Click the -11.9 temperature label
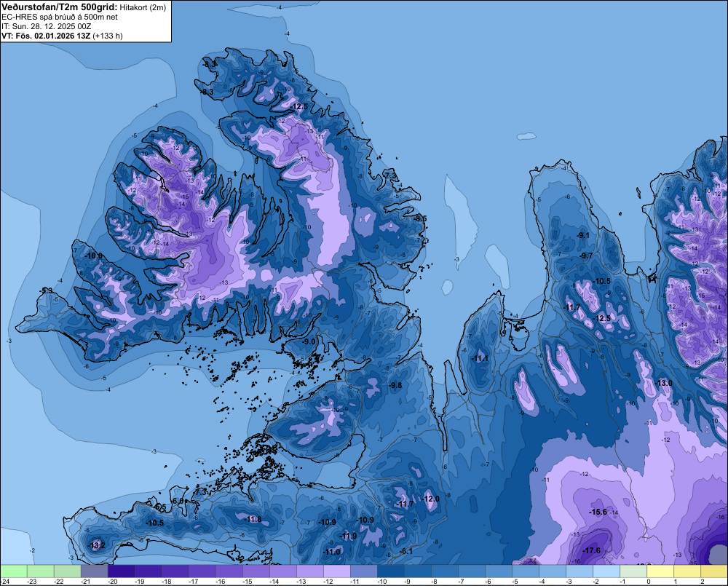 348,536
